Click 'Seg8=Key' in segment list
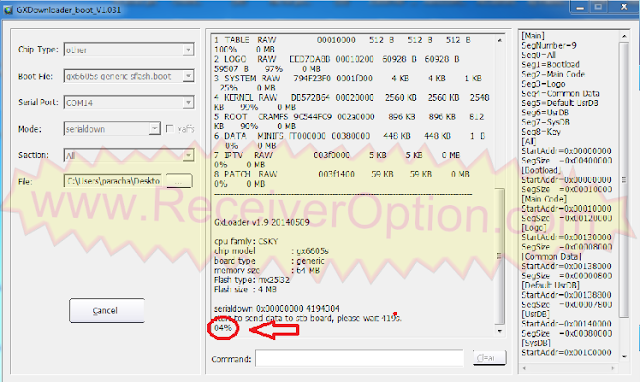Viewport: 640px width, 382px height. 541,132
